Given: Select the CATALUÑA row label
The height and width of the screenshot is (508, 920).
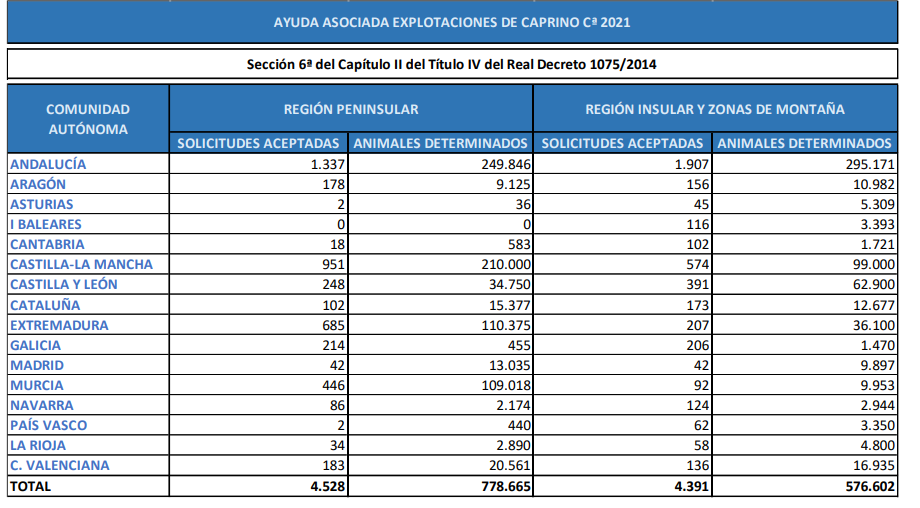Looking at the screenshot, I should click(x=45, y=305).
